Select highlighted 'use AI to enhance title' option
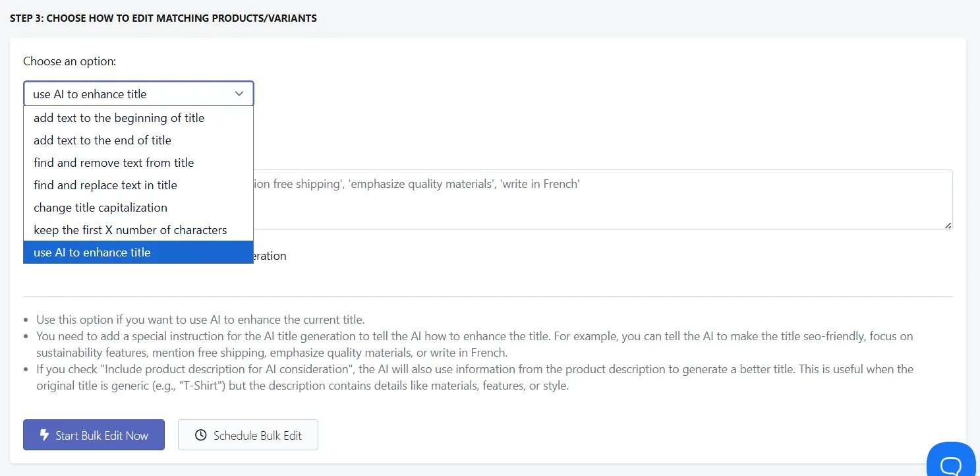The image size is (980, 476). click(x=138, y=253)
